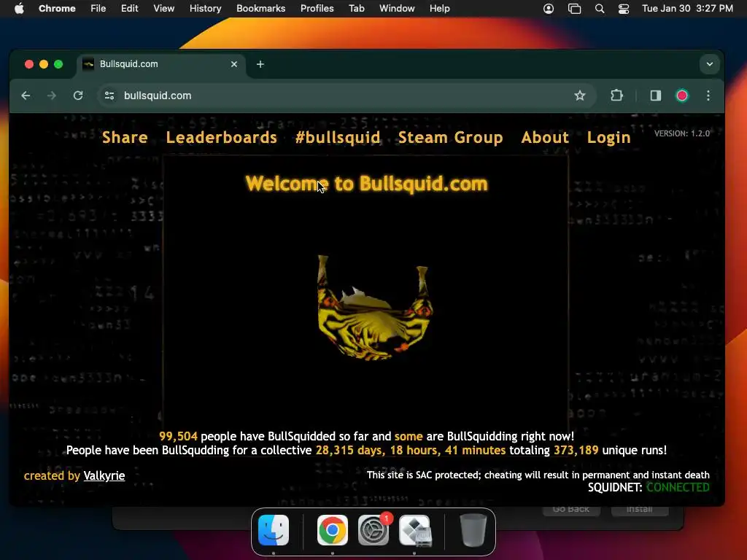Open the Chrome application menu
The image size is (747, 560).
point(57,9)
